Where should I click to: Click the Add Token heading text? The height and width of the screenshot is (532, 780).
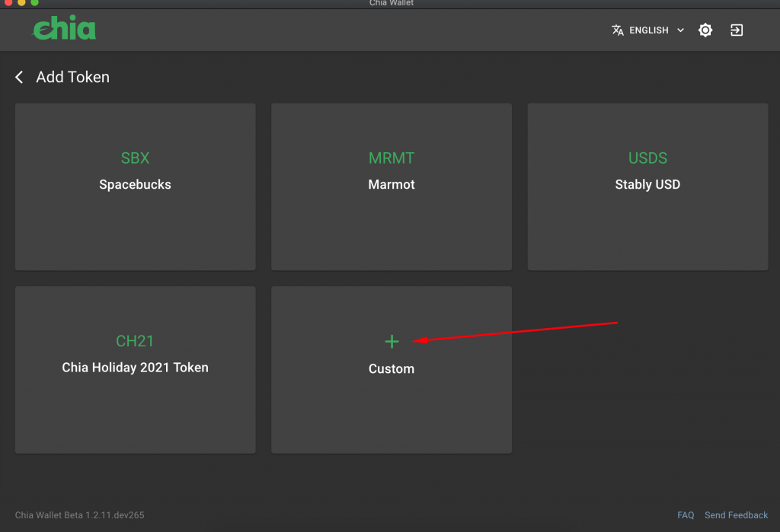click(x=72, y=77)
